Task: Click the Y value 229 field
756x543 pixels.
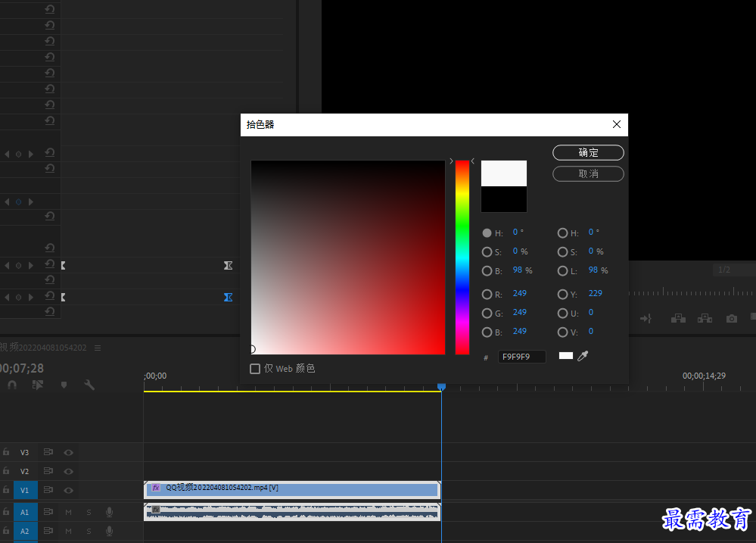Action: [596, 293]
